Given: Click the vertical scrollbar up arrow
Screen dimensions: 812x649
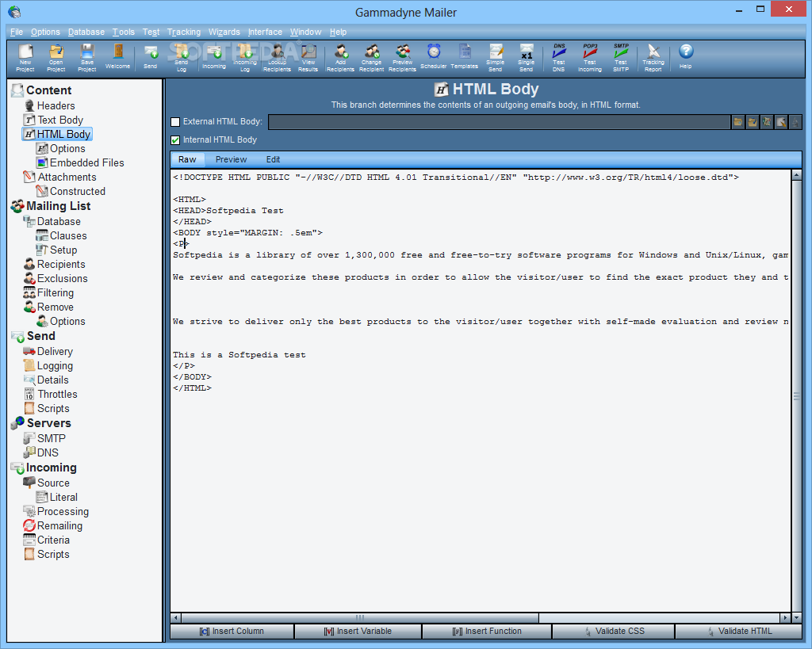Looking at the screenshot, I should [x=796, y=175].
